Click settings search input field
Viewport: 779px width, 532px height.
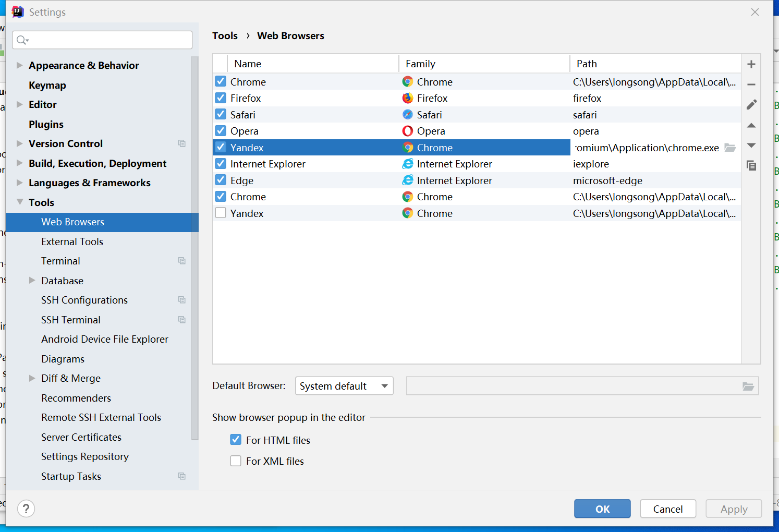click(x=102, y=40)
